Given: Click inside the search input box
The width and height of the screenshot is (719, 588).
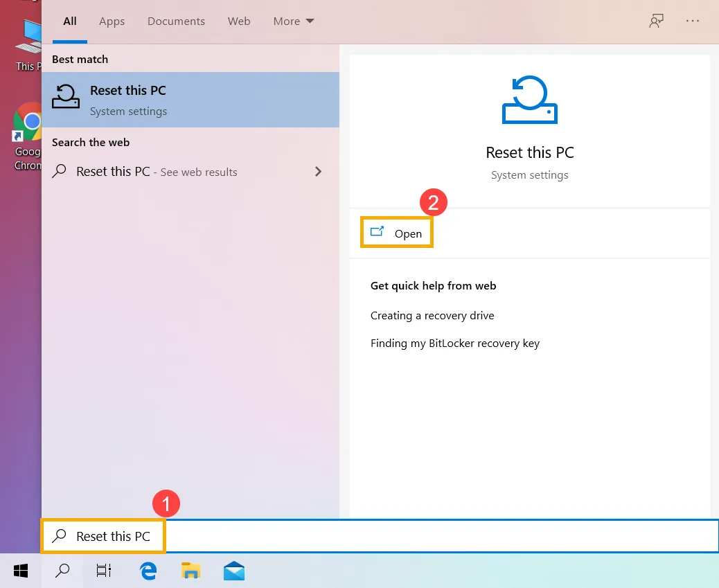Looking at the screenshot, I should (277, 535).
